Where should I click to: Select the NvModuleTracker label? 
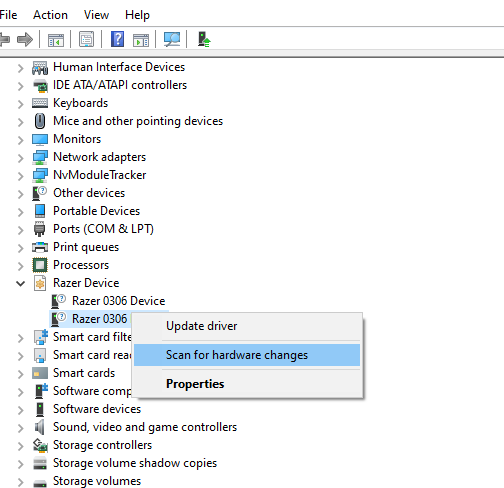100,175
